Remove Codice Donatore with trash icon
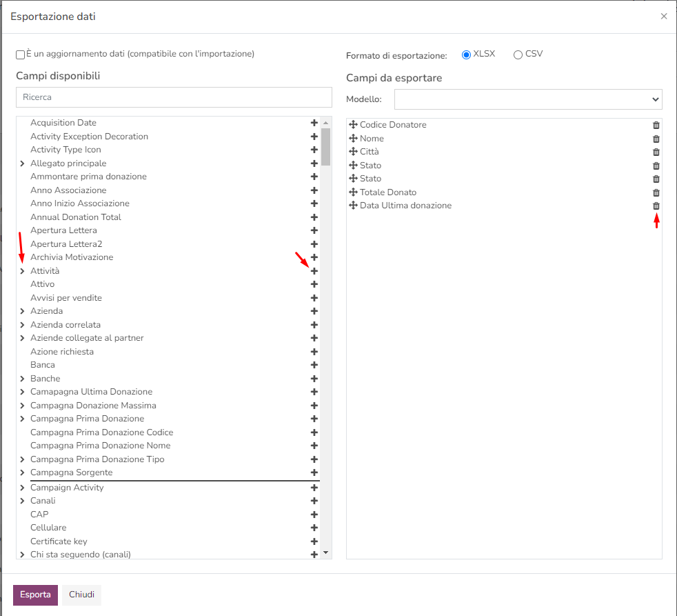The image size is (677, 616). coord(656,125)
